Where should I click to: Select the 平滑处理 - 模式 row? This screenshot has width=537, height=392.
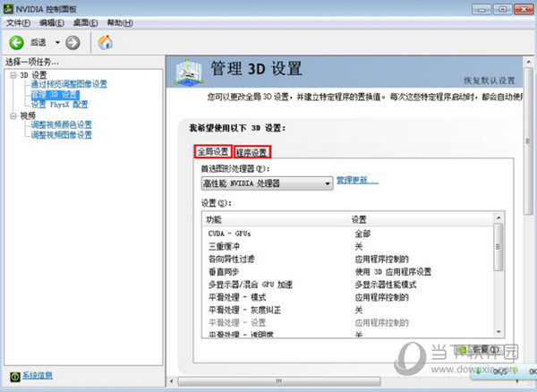[x=348, y=297]
